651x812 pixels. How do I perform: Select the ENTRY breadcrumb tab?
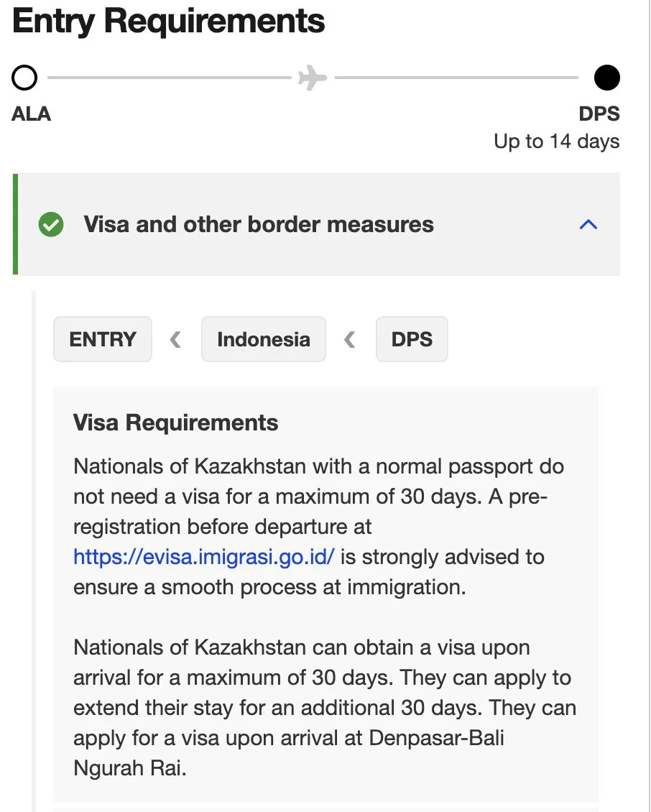(x=103, y=339)
